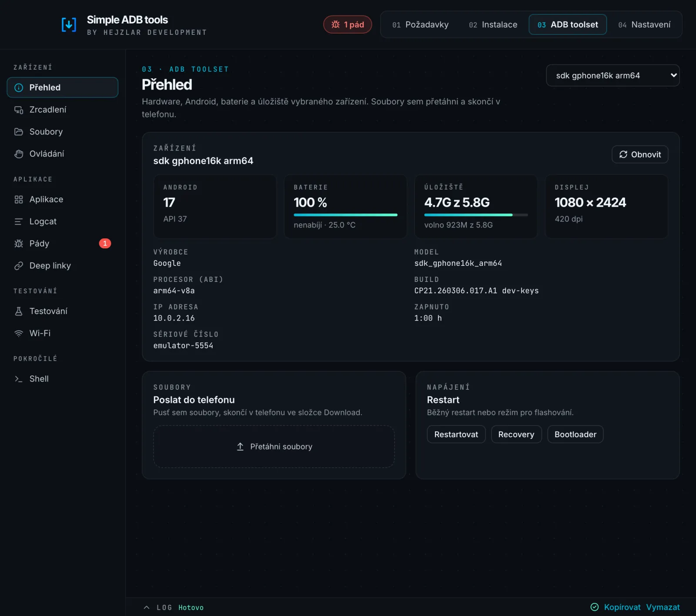Click the Simple ADB tools logo icon

point(69,25)
